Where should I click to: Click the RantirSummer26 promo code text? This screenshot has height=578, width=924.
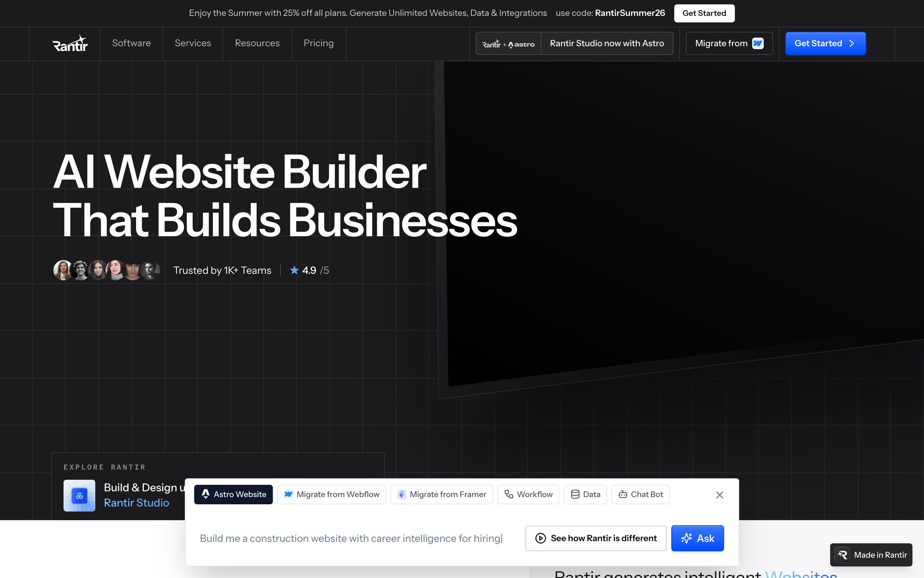coord(629,13)
